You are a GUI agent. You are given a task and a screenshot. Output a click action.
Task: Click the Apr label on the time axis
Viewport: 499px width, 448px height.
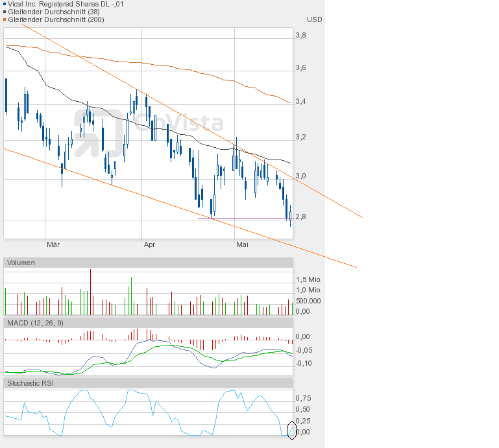pyautogui.click(x=149, y=244)
